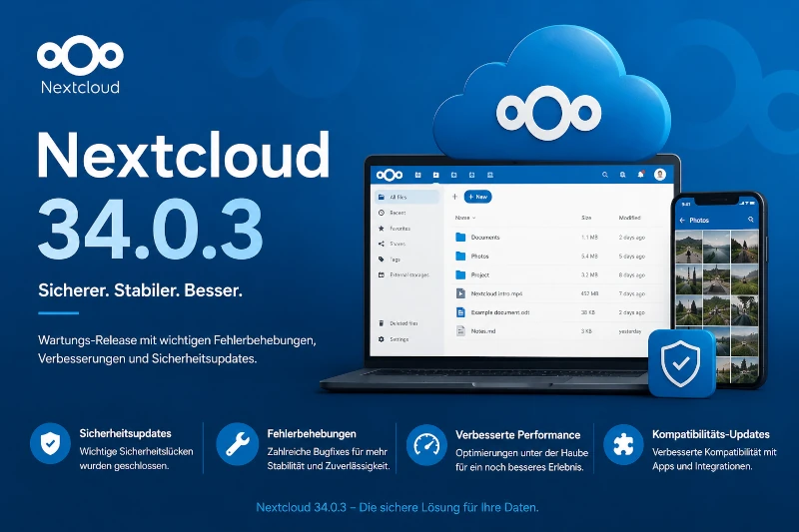Click the blue New button

click(x=478, y=197)
